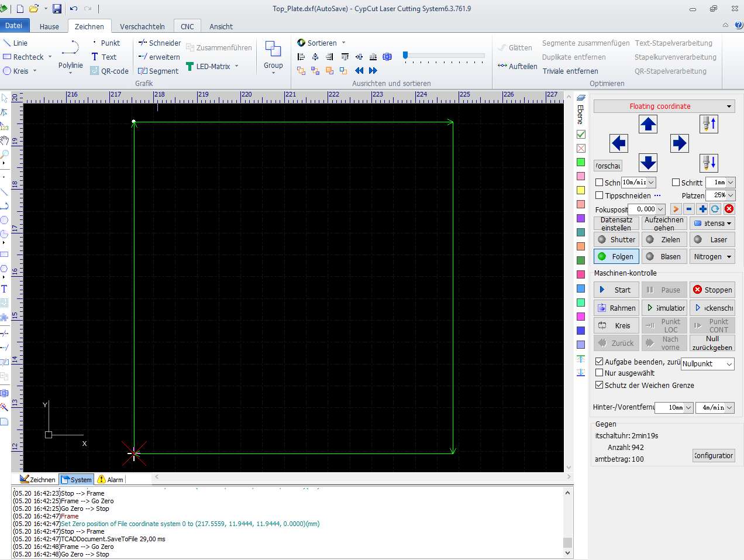744x560 pixels.
Task: Click the red X icon beside Fokusposition
Action: (x=729, y=209)
